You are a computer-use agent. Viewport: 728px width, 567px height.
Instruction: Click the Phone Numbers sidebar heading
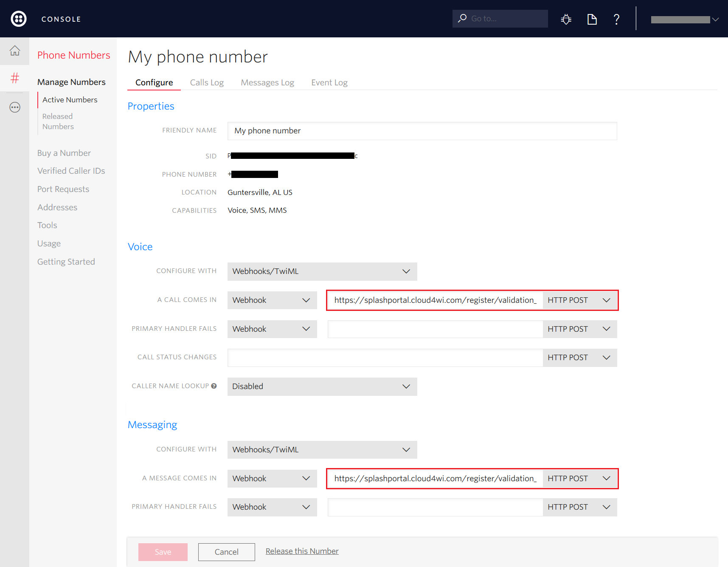point(74,55)
